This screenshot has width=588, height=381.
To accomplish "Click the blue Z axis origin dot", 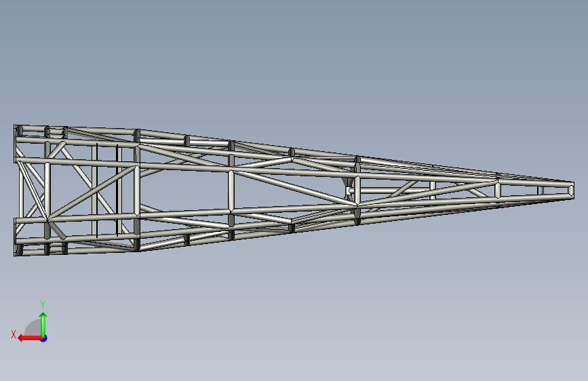I will tap(44, 338).
